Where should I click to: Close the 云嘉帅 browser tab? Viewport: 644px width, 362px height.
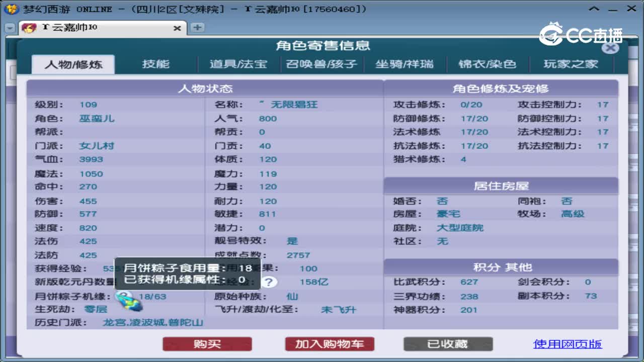tap(177, 28)
